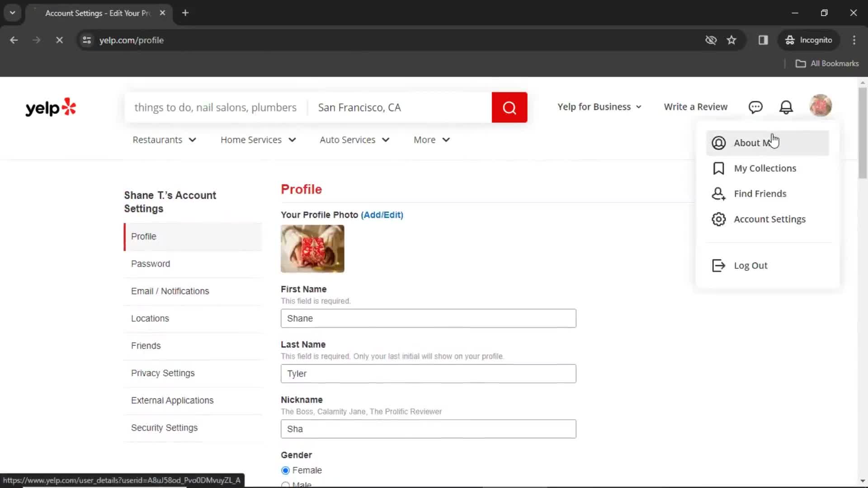Expand the Restaurants dropdown
Viewport: 868px width, 488px height.
(165, 140)
